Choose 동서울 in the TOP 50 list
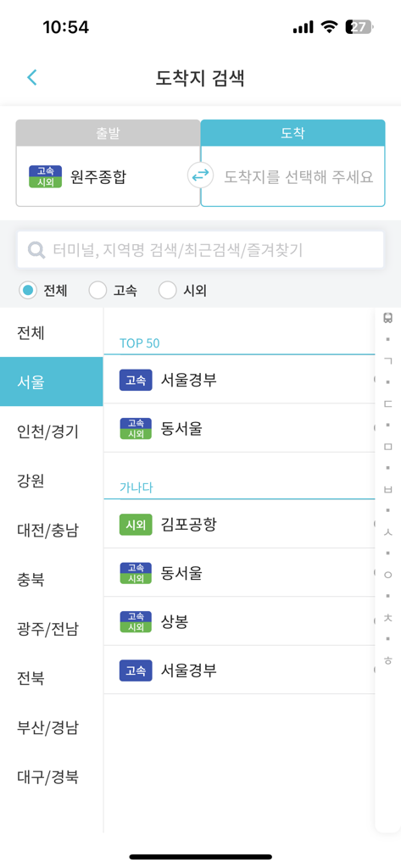Viewport: 401px width, 868px height. tap(239, 428)
